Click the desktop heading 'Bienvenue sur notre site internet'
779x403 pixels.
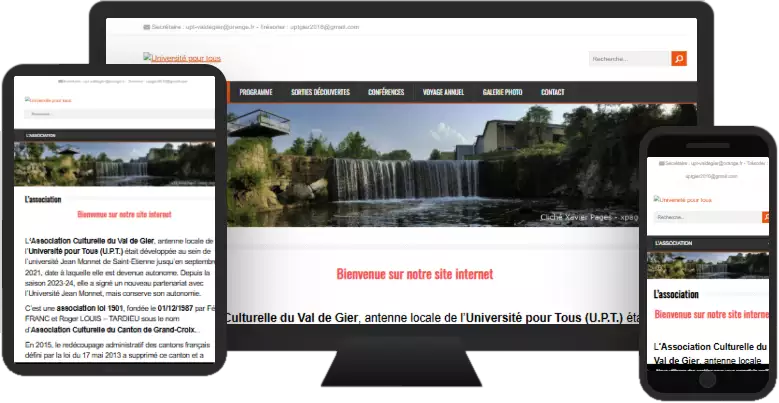415,274
